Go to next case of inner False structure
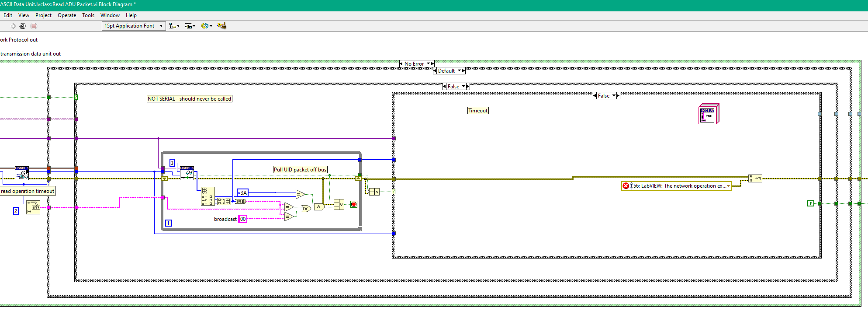Image resolution: width=868 pixels, height=311 pixels. click(618, 96)
